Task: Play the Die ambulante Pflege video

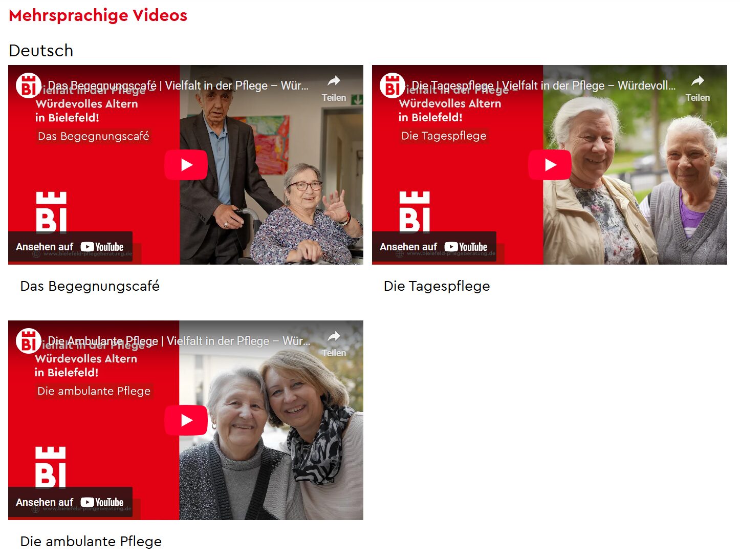Action: (x=186, y=420)
